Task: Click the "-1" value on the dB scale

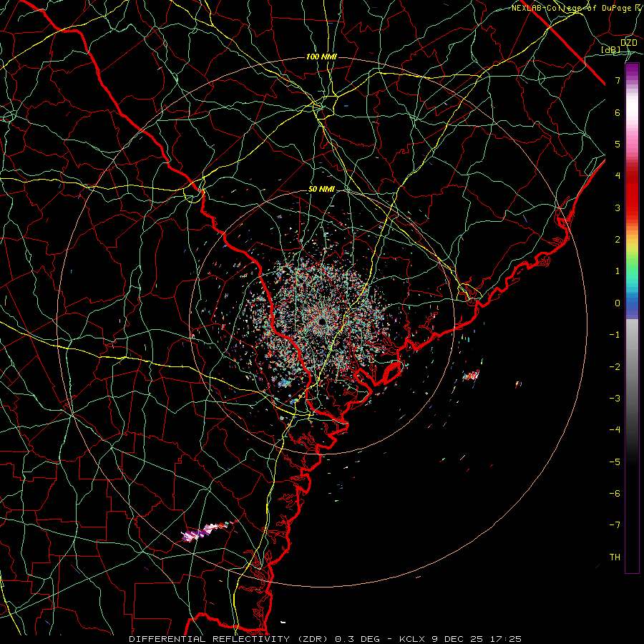Action: coord(615,335)
